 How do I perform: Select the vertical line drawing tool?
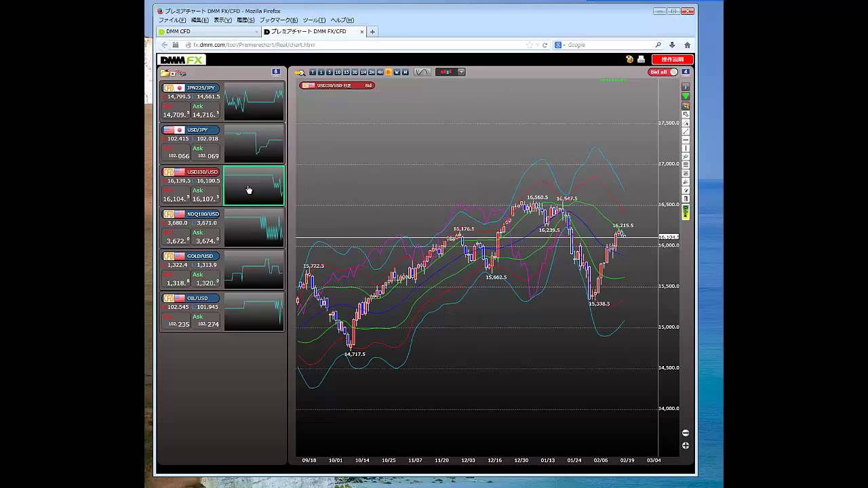686,148
